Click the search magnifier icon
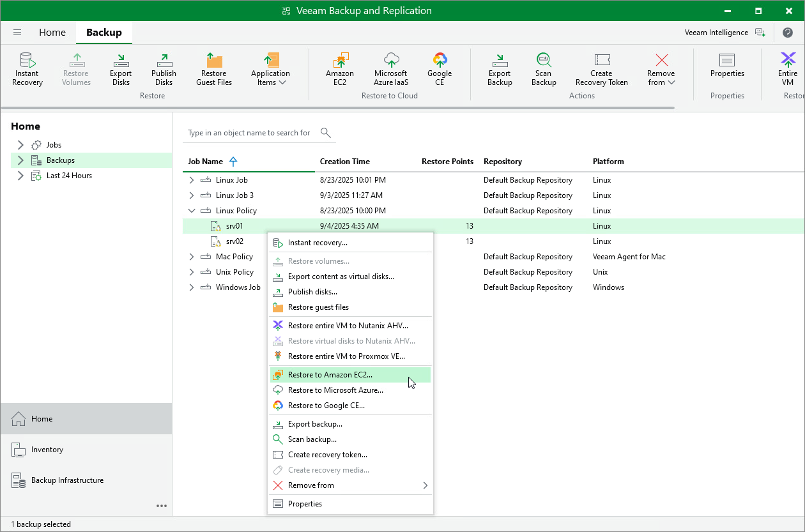This screenshot has height=532, width=805. (326, 133)
